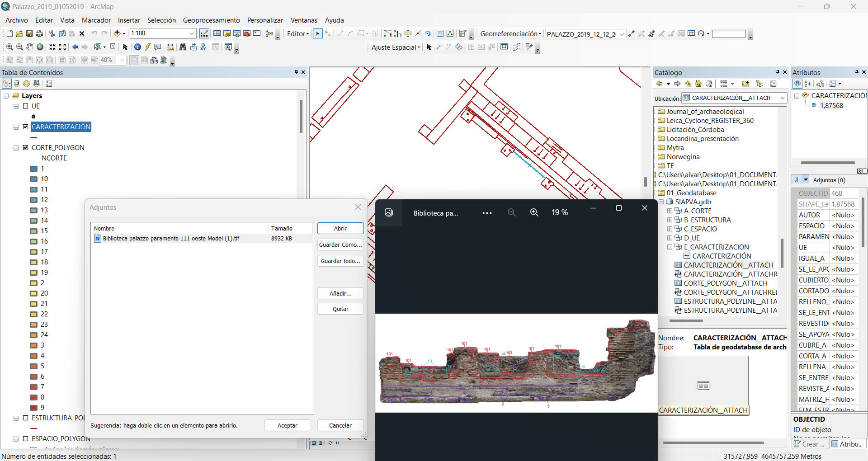Click the georeferencing rotation value input field

(x=728, y=34)
